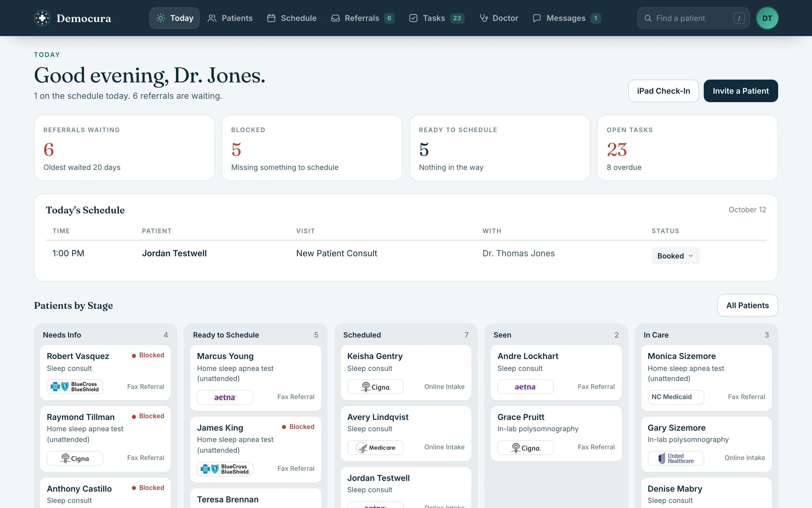Click BlueCross BlueShield badge on Robert Vasquez card
This screenshot has width=812, height=508.
(x=75, y=386)
